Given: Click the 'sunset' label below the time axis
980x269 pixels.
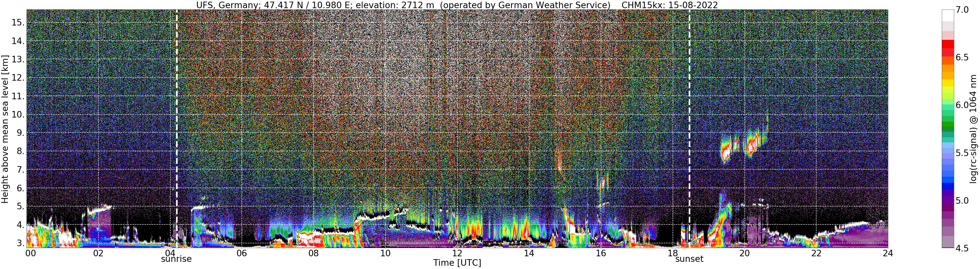Looking at the screenshot, I should click(689, 259).
